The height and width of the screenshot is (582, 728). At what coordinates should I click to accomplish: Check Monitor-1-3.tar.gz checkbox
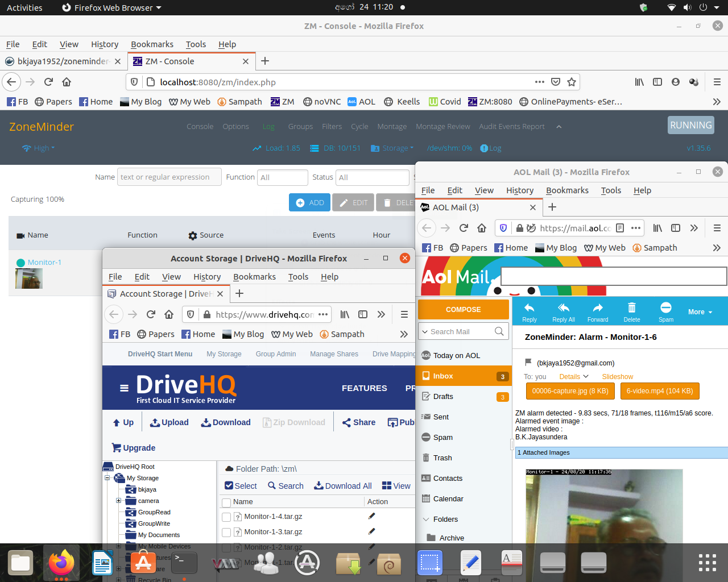226,533
